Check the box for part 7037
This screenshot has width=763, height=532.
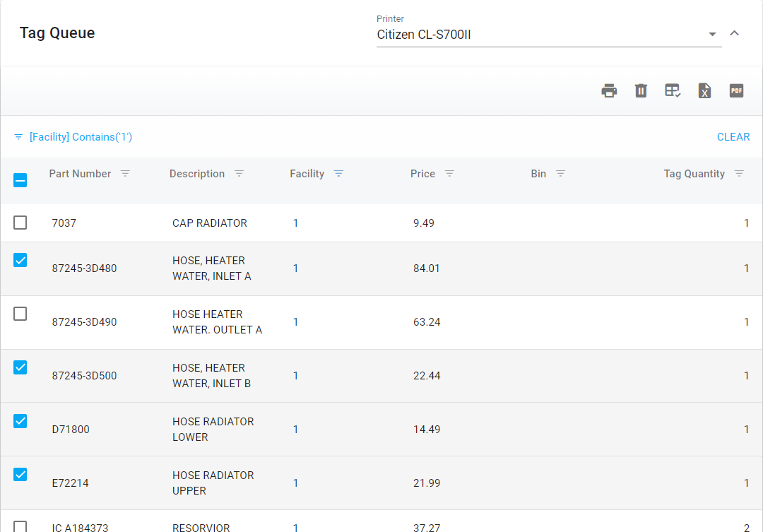[20, 223]
